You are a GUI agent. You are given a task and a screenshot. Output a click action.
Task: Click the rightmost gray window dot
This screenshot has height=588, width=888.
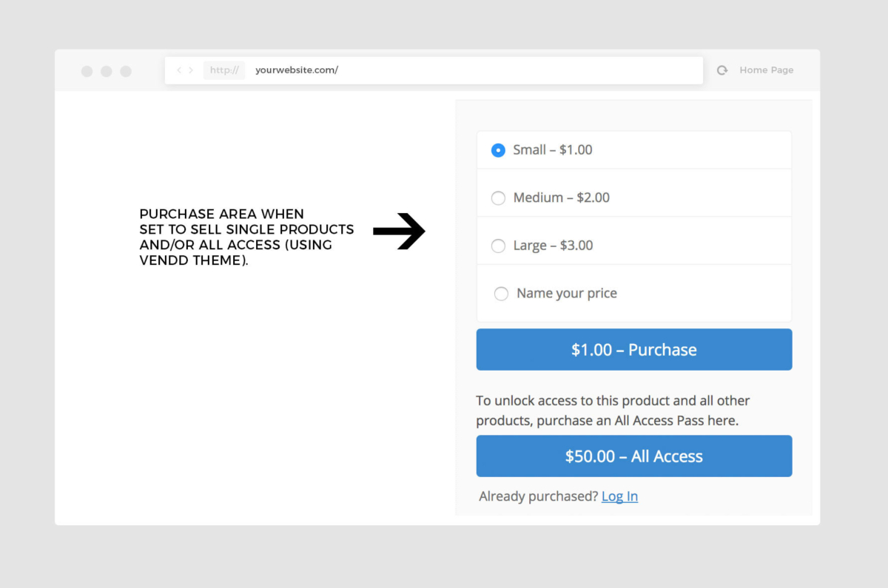coord(126,71)
